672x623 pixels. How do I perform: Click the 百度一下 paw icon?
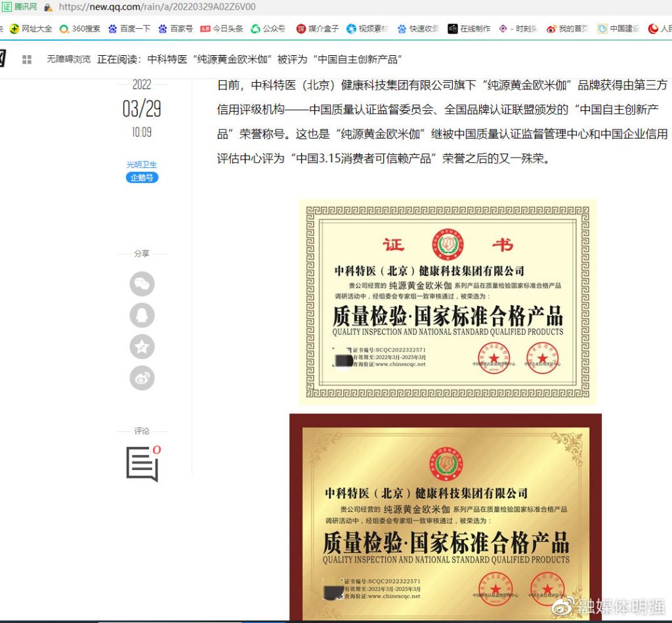point(113,29)
